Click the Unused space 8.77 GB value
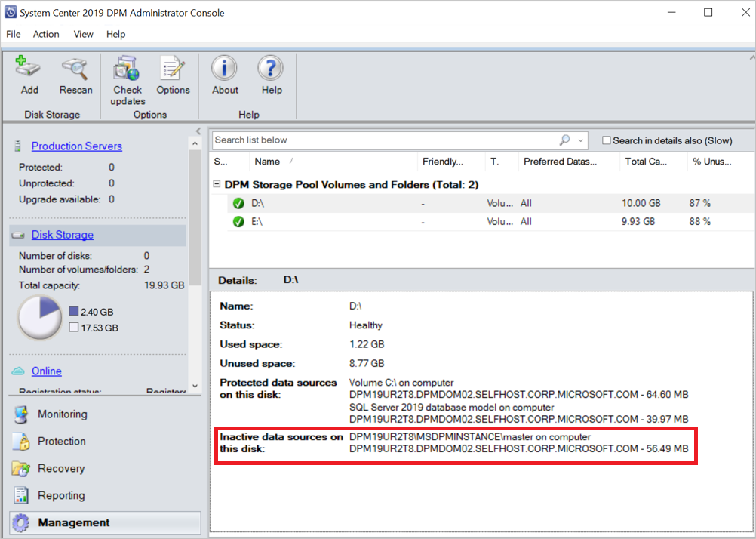The width and height of the screenshot is (756, 539). (x=367, y=363)
